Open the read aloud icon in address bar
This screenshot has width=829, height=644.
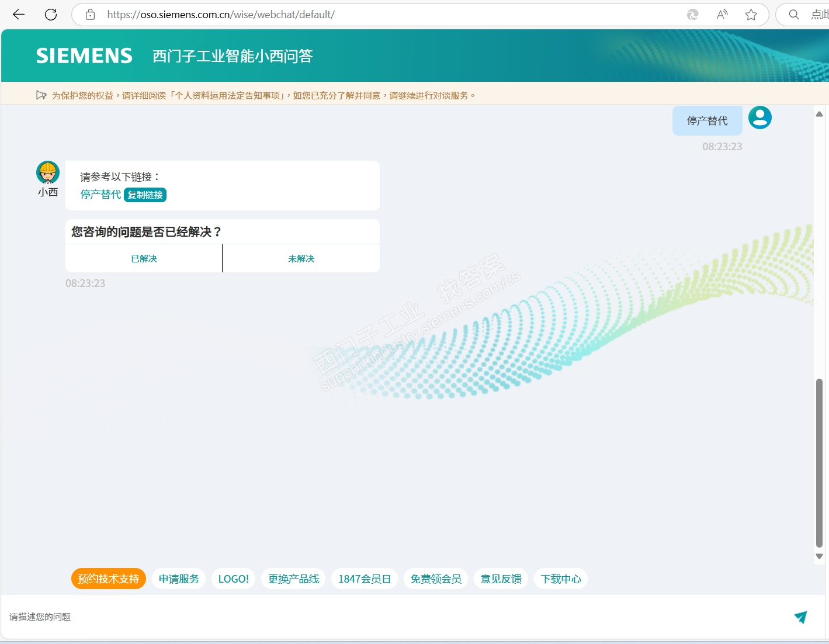722,15
